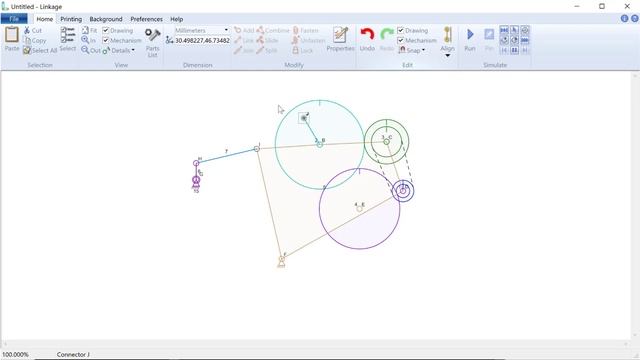This screenshot has height=360, width=640.
Task: Click the Unfasten tool
Action: (308, 40)
